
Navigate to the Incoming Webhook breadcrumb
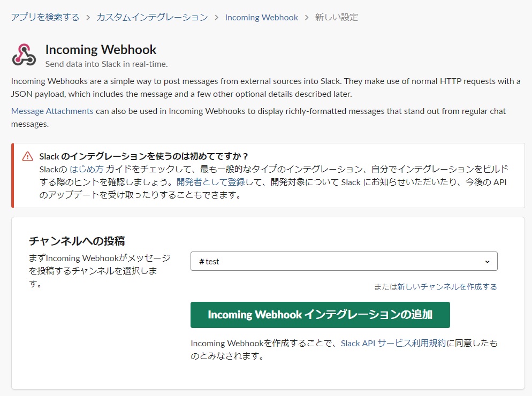point(261,17)
